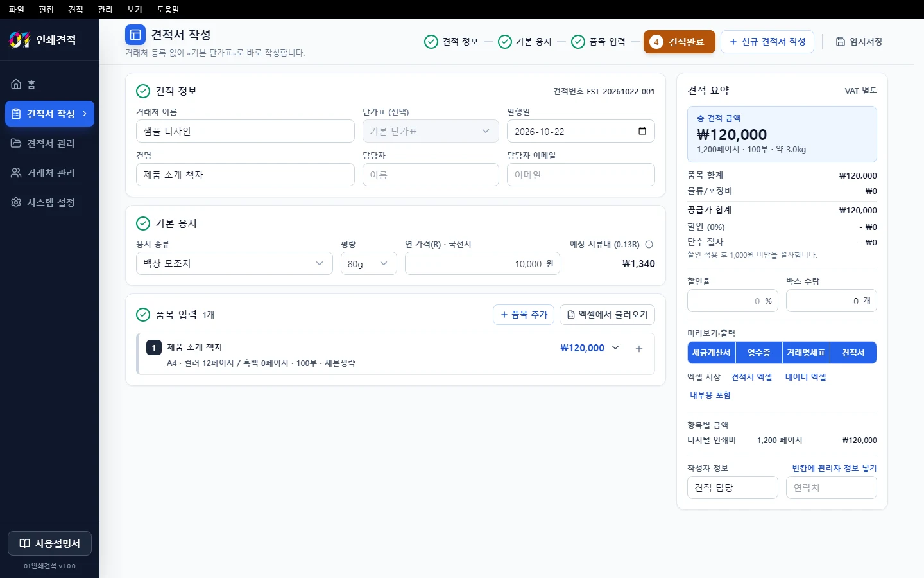Click the 거래명세표 output button

coord(806,353)
